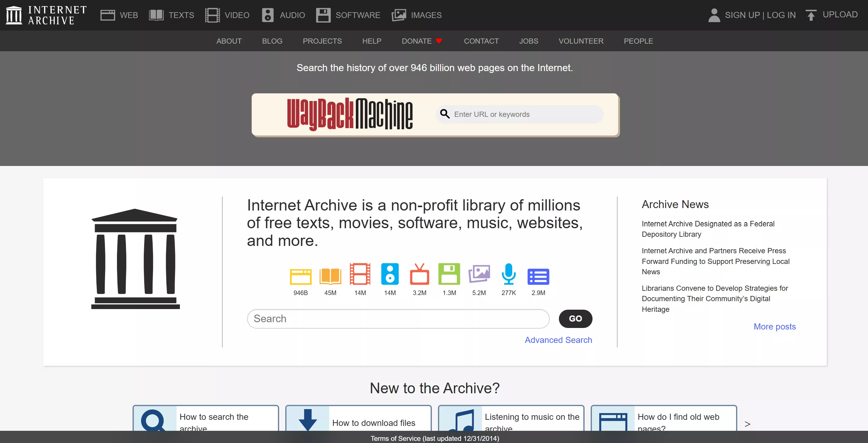Screen dimensions: 868x443
Task: Click the web pages icon showing 946B
Action: 300,277
